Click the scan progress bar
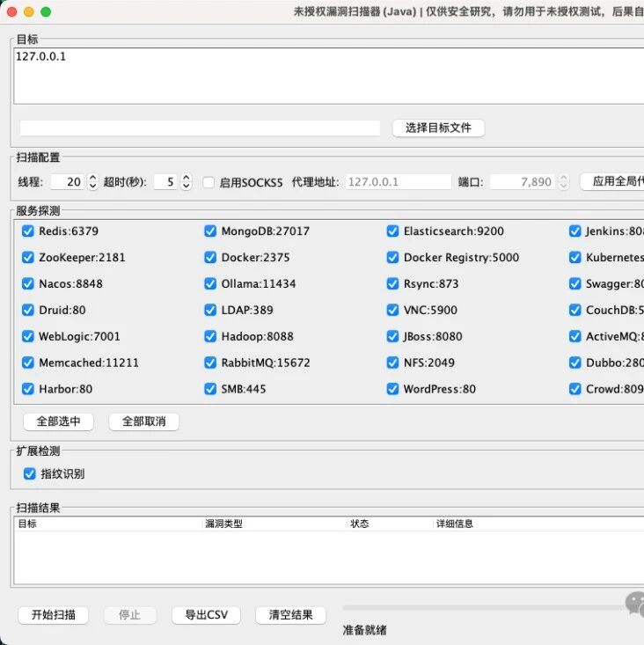644x645 pixels. pyautogui.click(x=494, y=607)
